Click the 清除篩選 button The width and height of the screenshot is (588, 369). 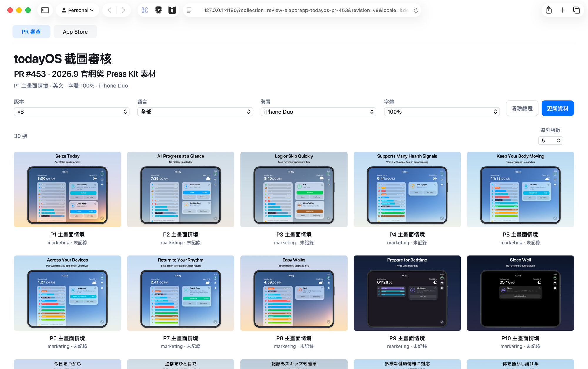click(x=522, y=108)
